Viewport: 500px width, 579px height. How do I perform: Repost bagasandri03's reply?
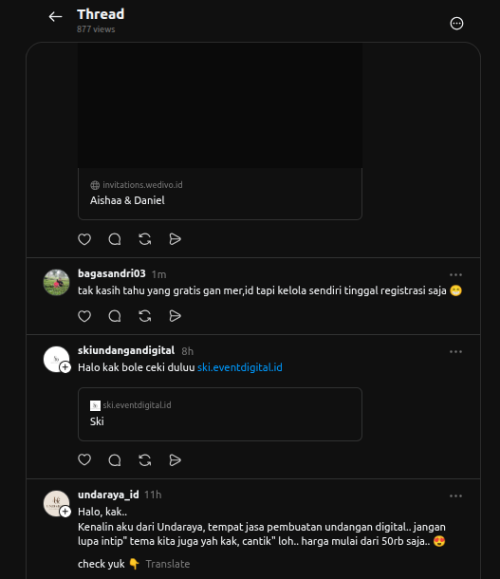[x=145, y=316]
